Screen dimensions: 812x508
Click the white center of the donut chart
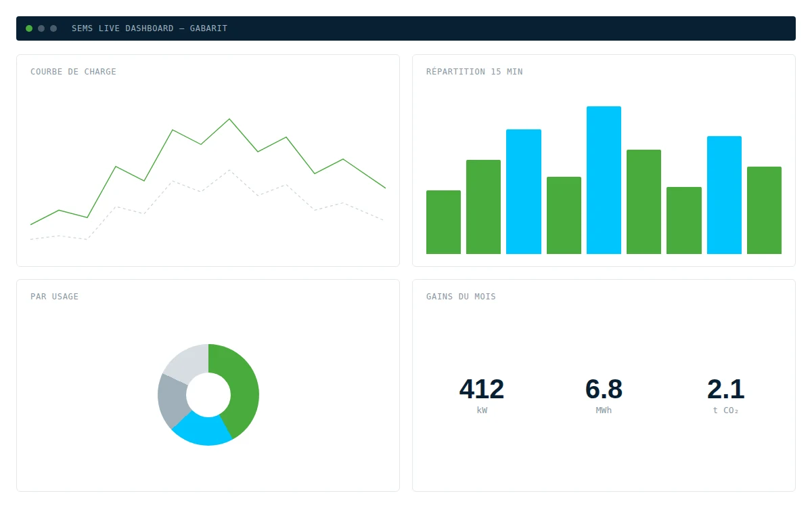click(x=208, y=395)
